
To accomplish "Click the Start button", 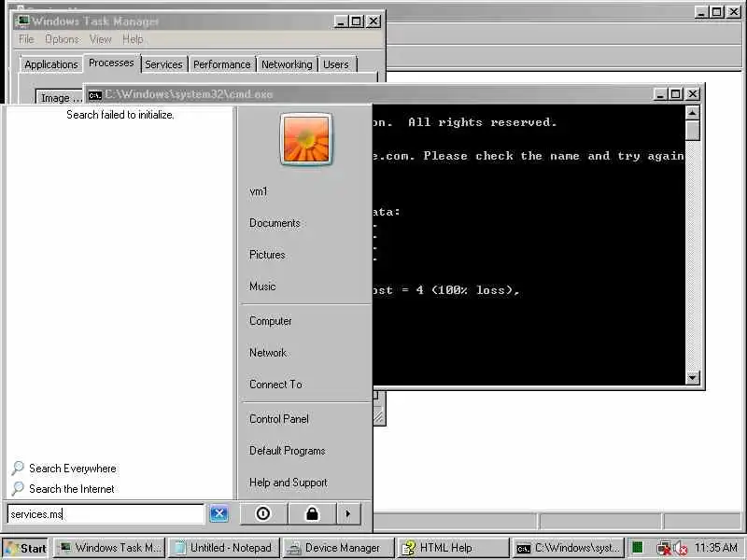I will pos(26,548).
